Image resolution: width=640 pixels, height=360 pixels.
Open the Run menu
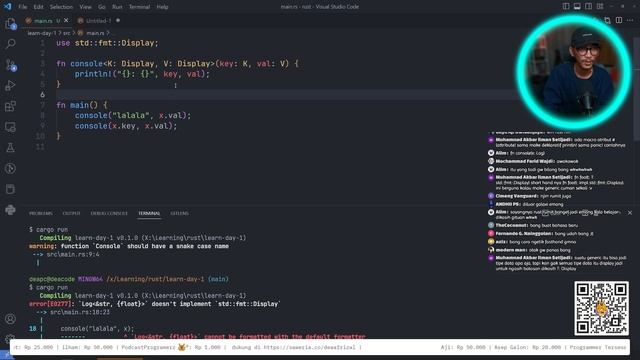click(x=117, y=7)
